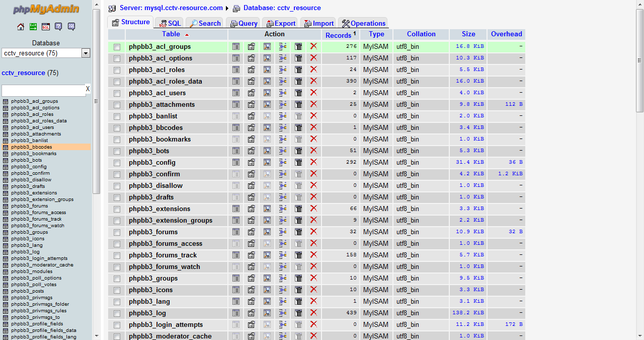Browse the phpbb3_forums table icon
Image resolution: width=644 pixels, height=340 pixels.
point(236,232)
